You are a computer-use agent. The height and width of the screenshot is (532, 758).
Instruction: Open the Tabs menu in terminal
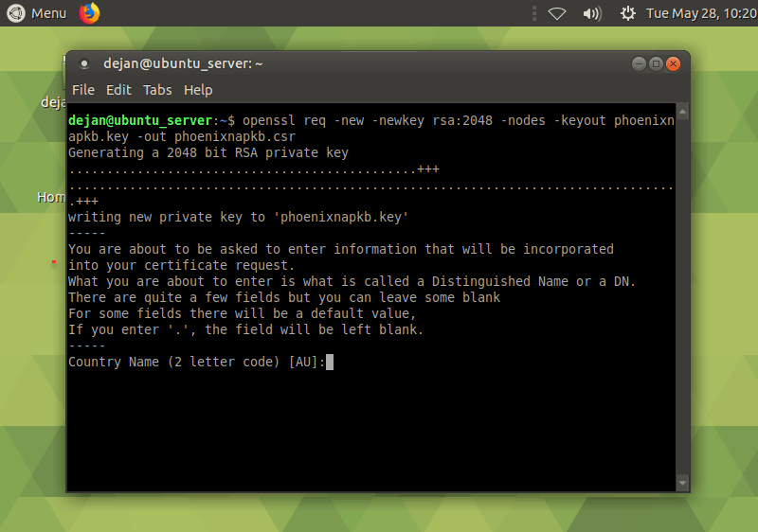click(x=157, y=90)
